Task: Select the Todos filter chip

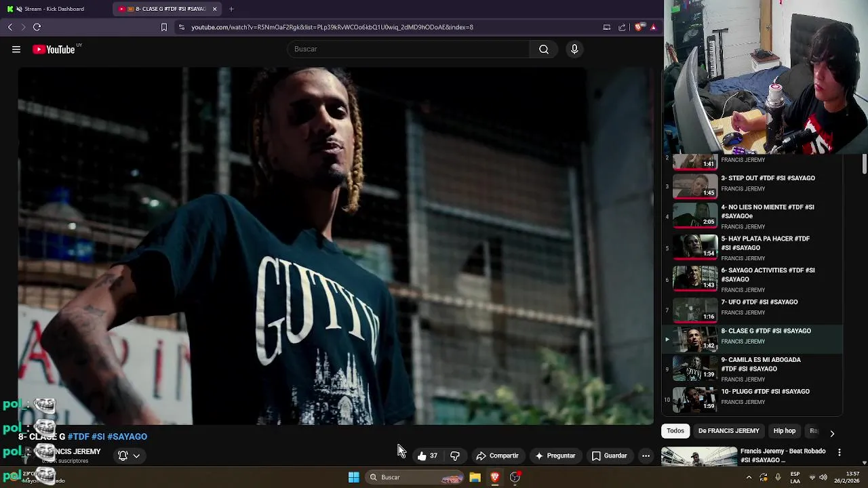Action: pyautogui.click(x=675, y=430)
